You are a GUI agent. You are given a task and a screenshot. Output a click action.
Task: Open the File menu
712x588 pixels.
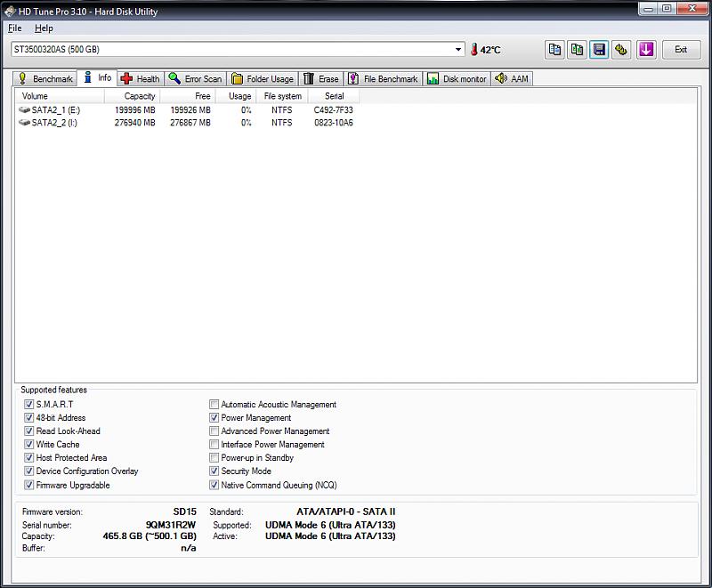[15, 28]
